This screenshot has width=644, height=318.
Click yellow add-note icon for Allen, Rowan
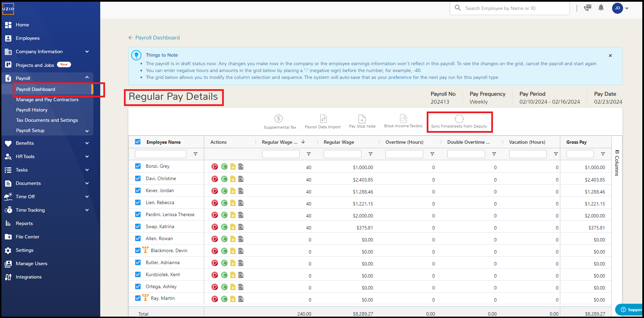pyautogui.click(x=233, y=239)
